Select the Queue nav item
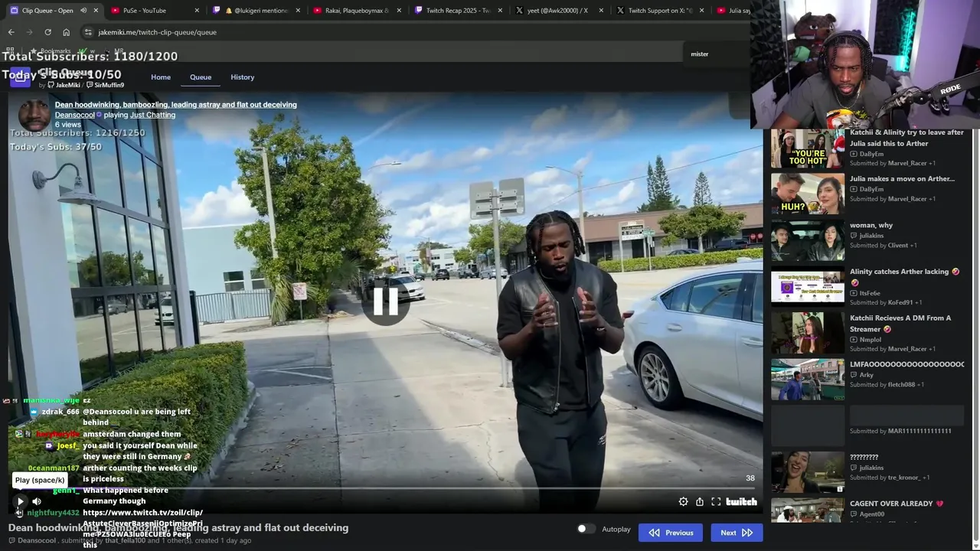 (x=201, y=77)
